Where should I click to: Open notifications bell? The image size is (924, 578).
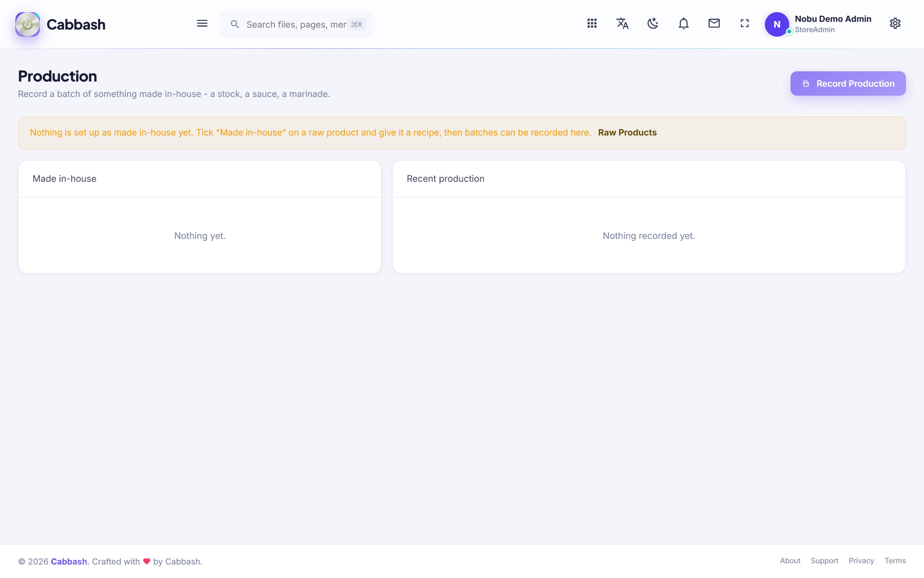tap(683, 24)
